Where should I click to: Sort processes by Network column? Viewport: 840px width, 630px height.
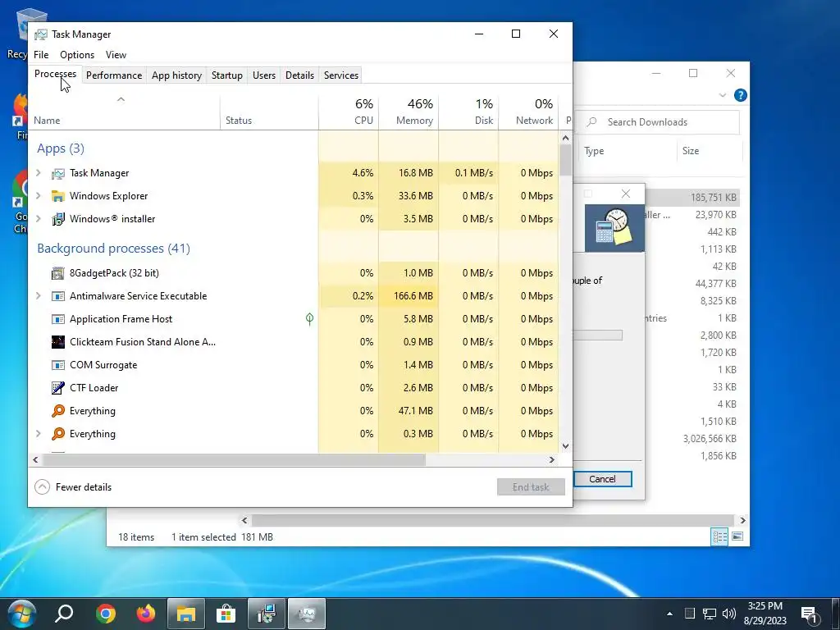tap(529, 112)
